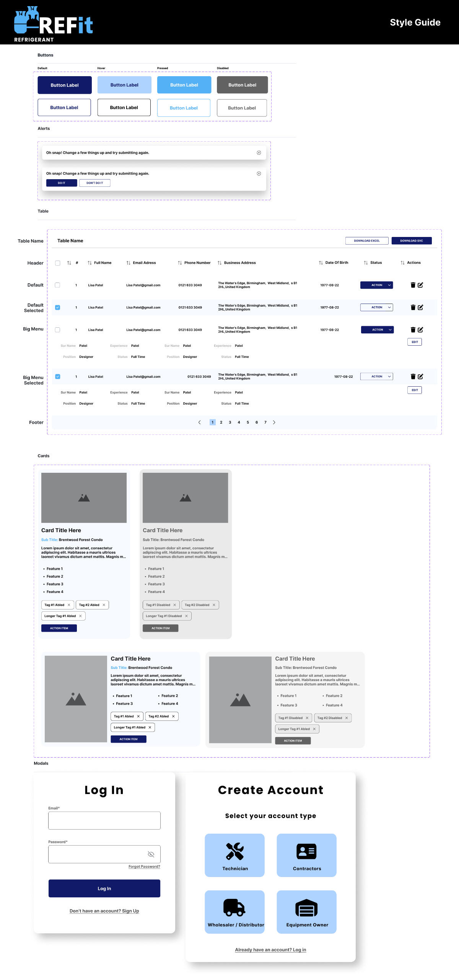
Task: Click the edit pencil icon in Default Selected row
Action: pos(420,307)
